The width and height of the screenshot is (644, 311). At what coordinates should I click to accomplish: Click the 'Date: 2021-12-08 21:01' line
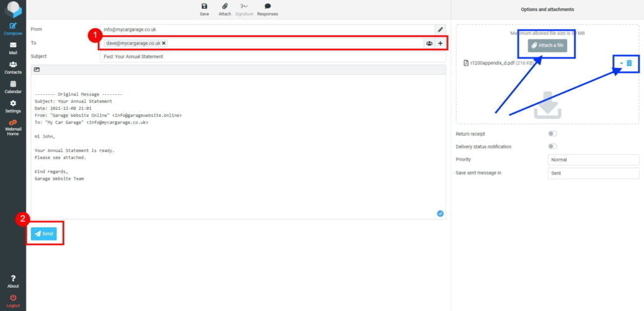(64, 108)
